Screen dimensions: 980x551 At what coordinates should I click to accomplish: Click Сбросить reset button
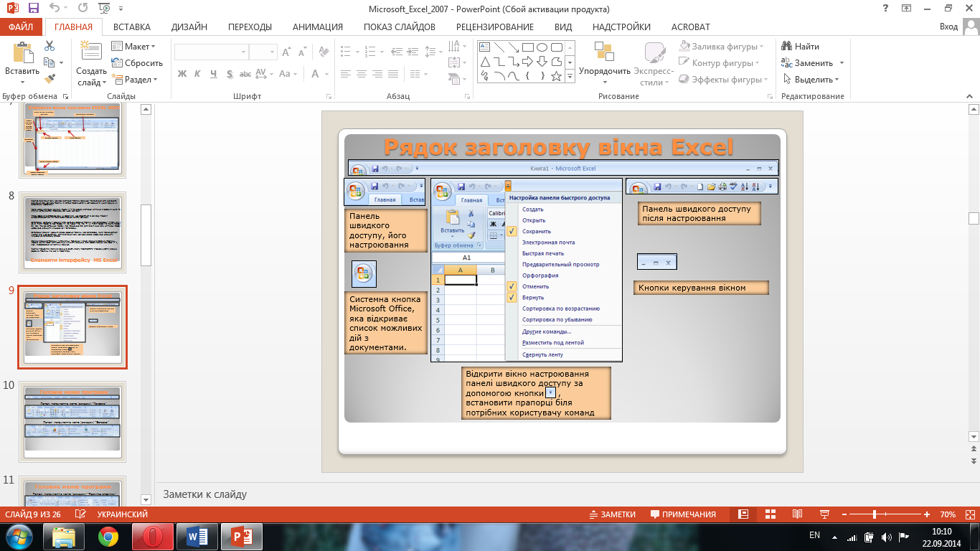point(137,63)
